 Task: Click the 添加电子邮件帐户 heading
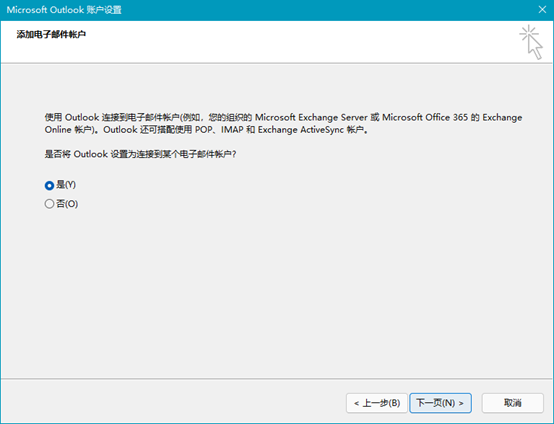pos(51,34)
